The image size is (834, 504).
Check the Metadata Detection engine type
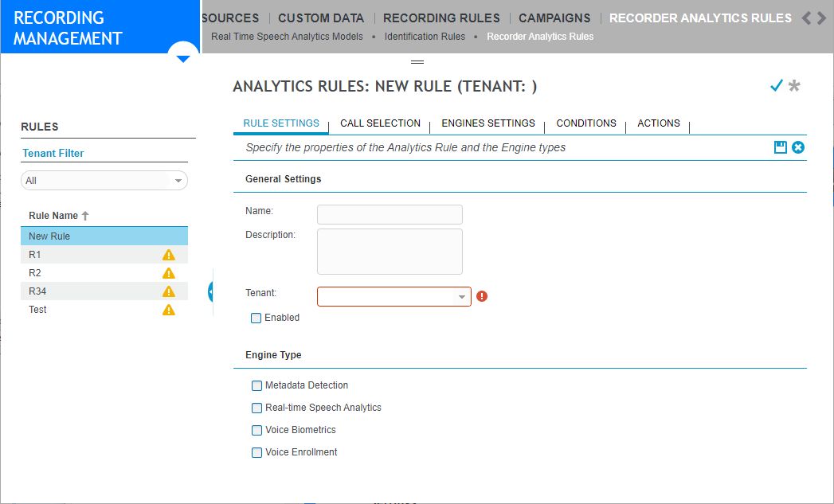[256, 385]
